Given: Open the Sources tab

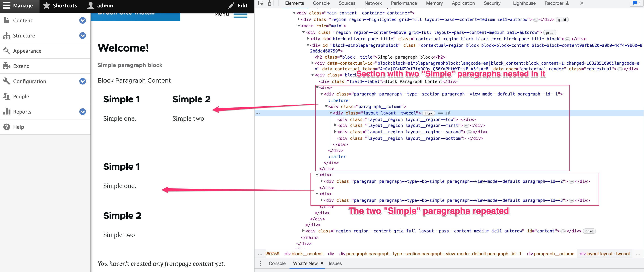Looking at the screenshot, I should (x=347, y=3).
